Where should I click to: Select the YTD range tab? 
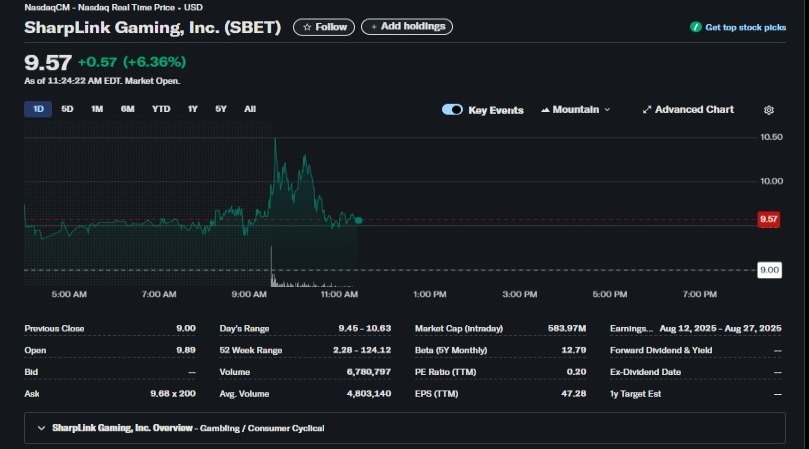[x=161, y=109]
